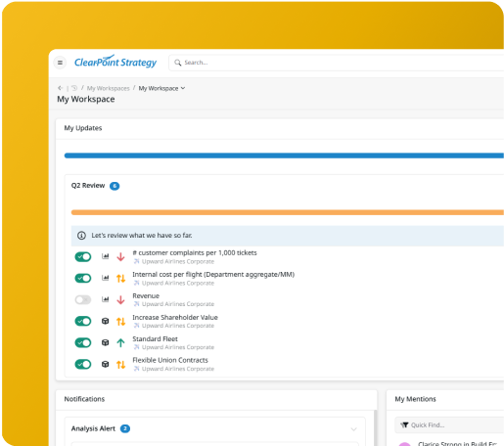The width and height of the screenshot is (504, 446).
Task: Click 'Let's review what we have so far' text
Action: (142, 236)
